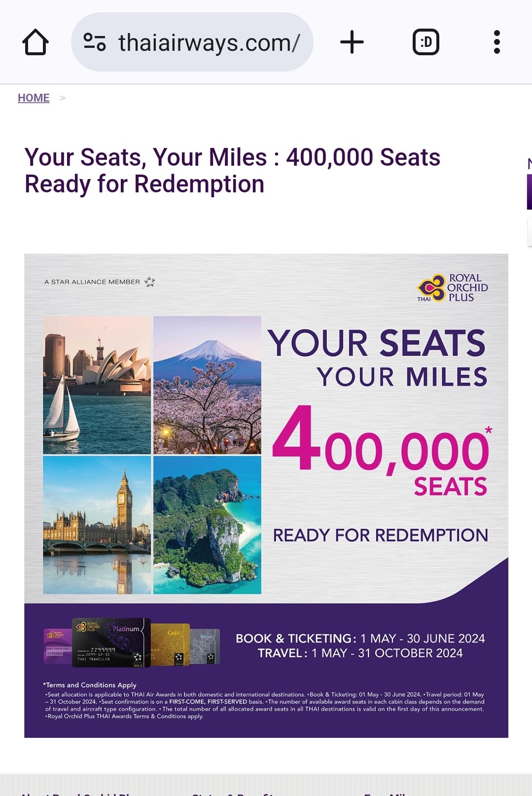Select the Mount Fuji cherry blossom photo

[x=207, y=385]
